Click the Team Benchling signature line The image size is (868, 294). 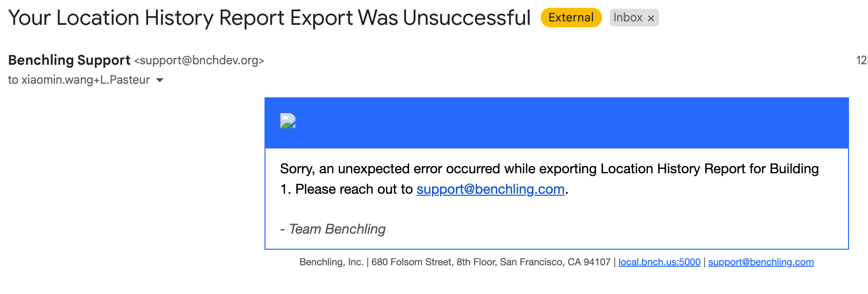point(333,229)
